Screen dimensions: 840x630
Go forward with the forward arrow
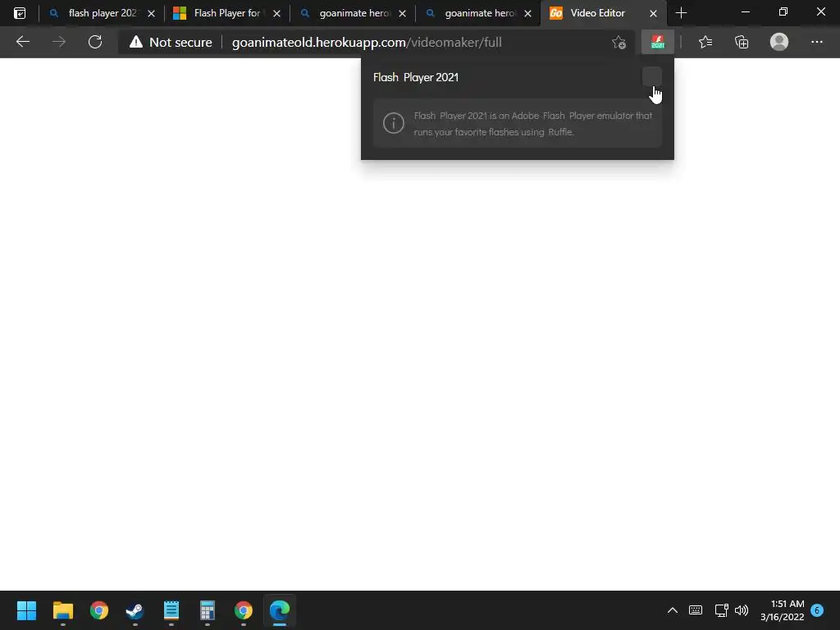point(59,42)
